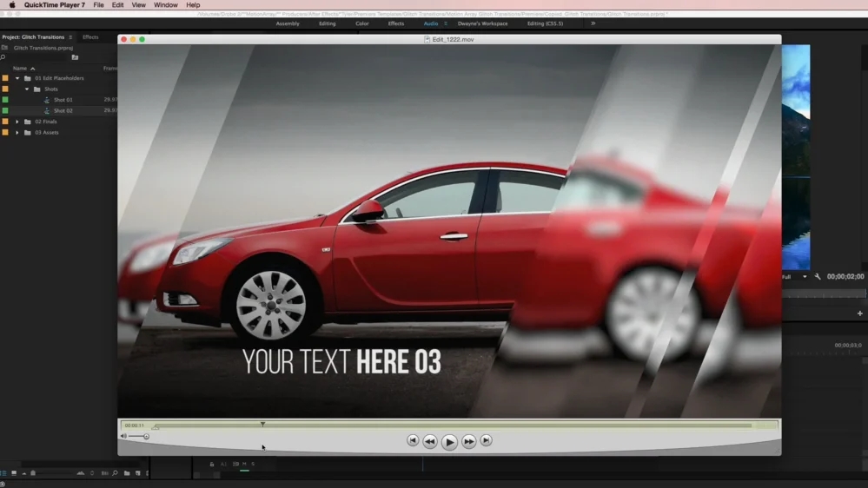Click the speaker volume icon in QuickTime
The image size is (868, 488).
pyautogui.click(x=123, y=436)
